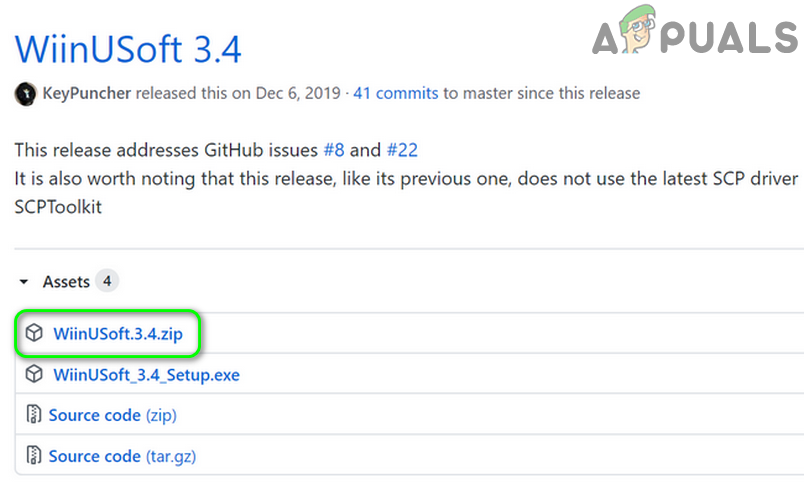Click the package icon beside WiinUSoft.3.4.zip
804x500 pixels.
[35, 334]
